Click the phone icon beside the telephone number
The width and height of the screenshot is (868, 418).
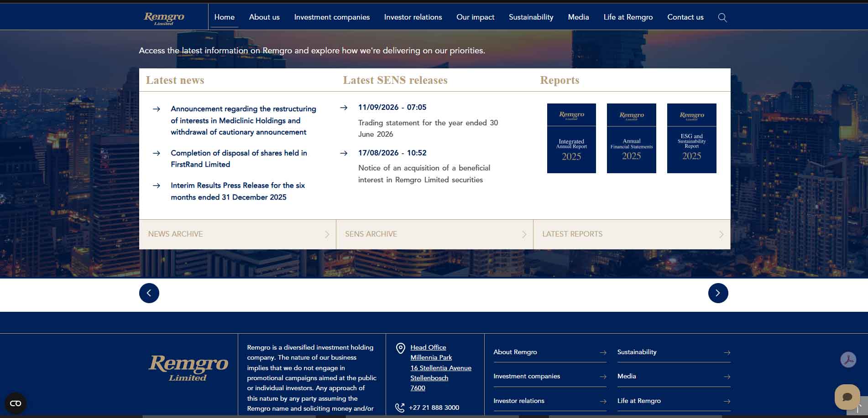point(400,408)
